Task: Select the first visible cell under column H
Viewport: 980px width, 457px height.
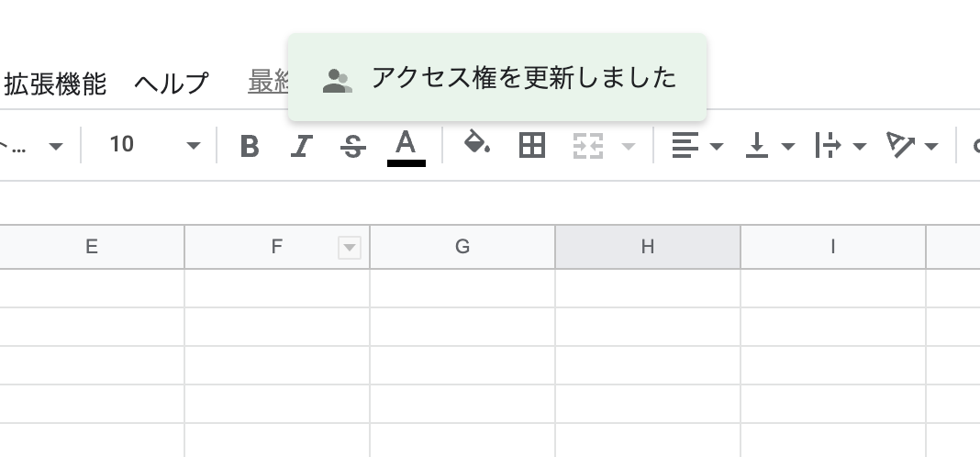Action: pyautogui.click(x=648, y=288)
